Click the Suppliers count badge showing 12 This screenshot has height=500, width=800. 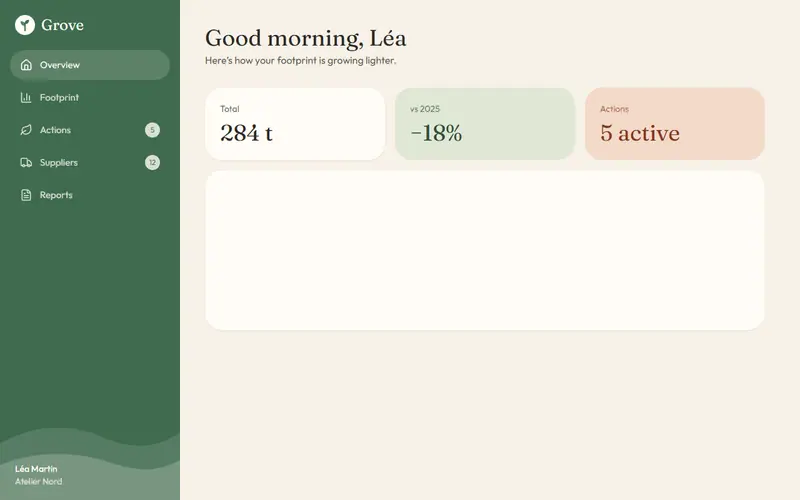(152, 162)
